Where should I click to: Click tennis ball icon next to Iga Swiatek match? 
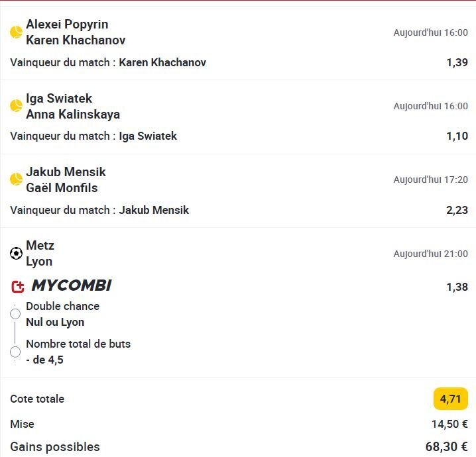click(16, 106)
